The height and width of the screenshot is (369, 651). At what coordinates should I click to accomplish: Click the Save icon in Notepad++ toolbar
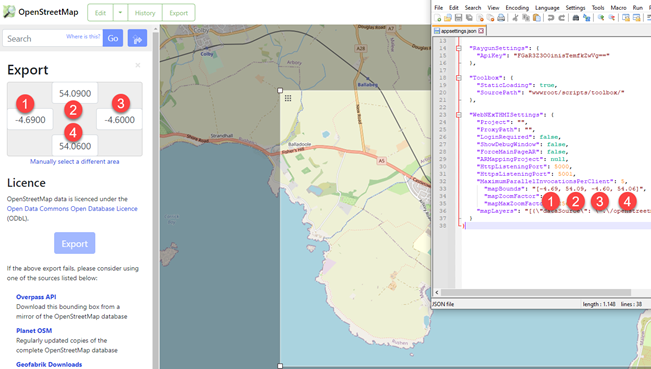point(458,18)
